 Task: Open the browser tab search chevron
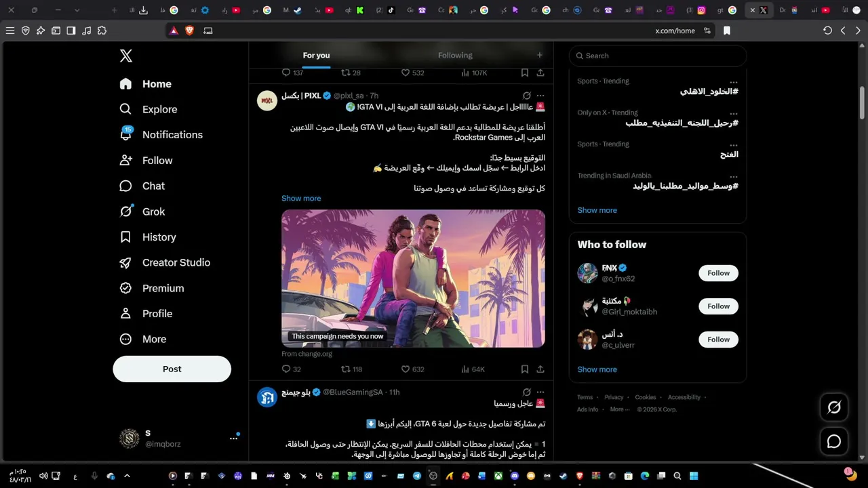(77, 10)
